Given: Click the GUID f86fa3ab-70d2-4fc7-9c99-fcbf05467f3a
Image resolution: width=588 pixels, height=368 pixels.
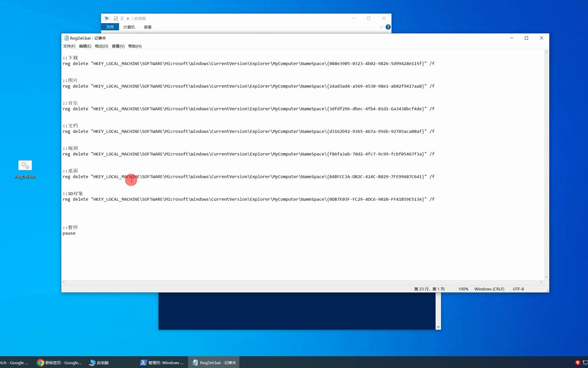Looking at the screenshot, I should click(375, 154).
